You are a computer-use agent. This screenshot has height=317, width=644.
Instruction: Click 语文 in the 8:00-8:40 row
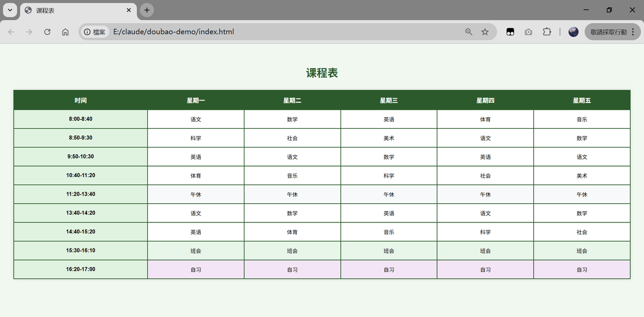(x=196, y=120)
